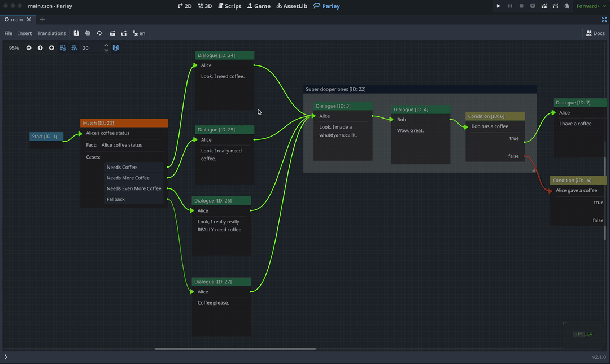The width and height of the screenshot is (610, 364).
Task: Add a new scene tab with plus
Action: [x=42, y=19]
